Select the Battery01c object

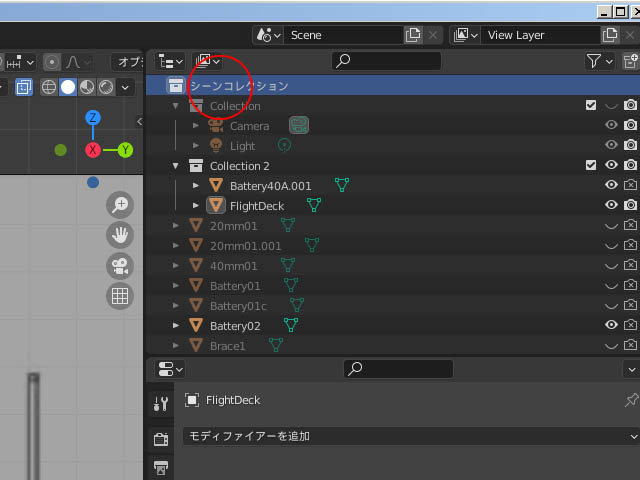click(238, 306)
